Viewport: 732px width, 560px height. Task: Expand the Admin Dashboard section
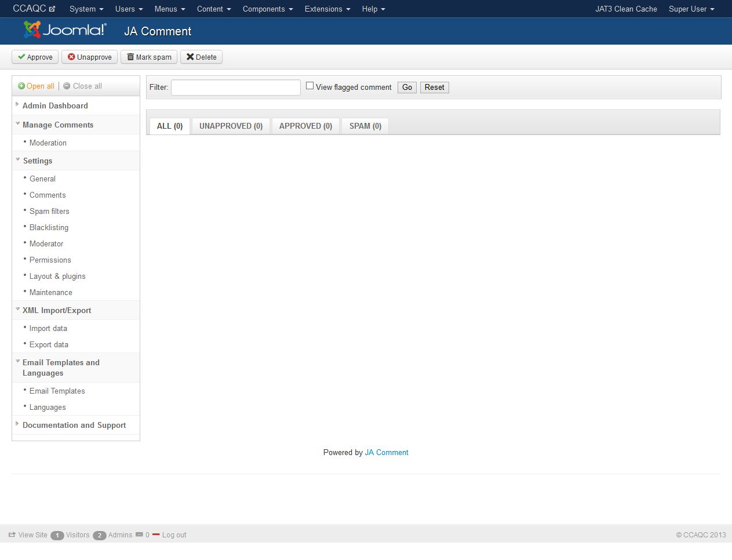coord(76,106)
